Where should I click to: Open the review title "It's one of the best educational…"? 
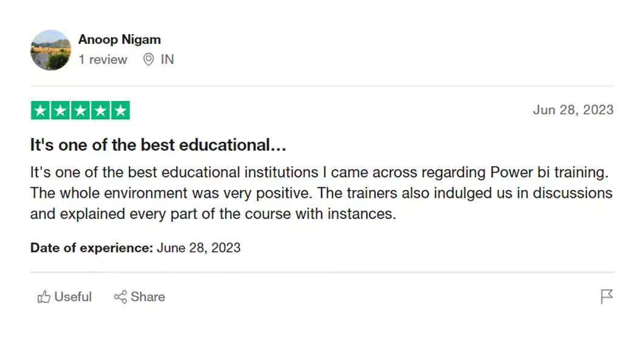(158, 145)
